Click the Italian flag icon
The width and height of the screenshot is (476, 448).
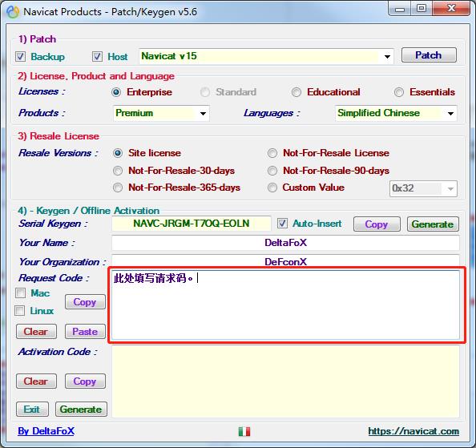(244, 431)
